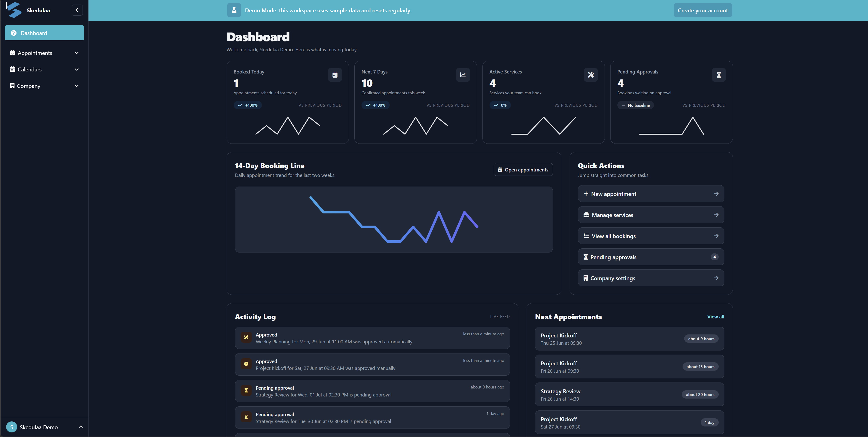
Task: Select Company in the sidebar
Action: (x=45, y=86)
